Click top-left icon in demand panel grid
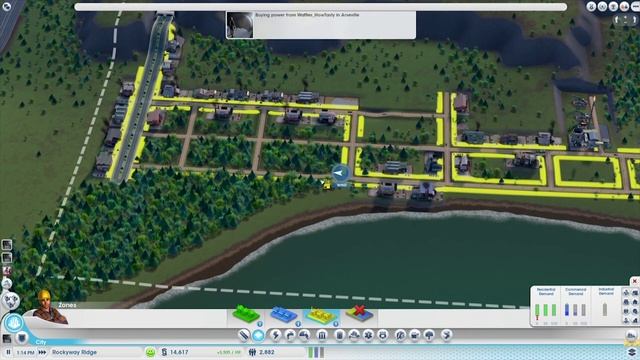 (627, 292)
